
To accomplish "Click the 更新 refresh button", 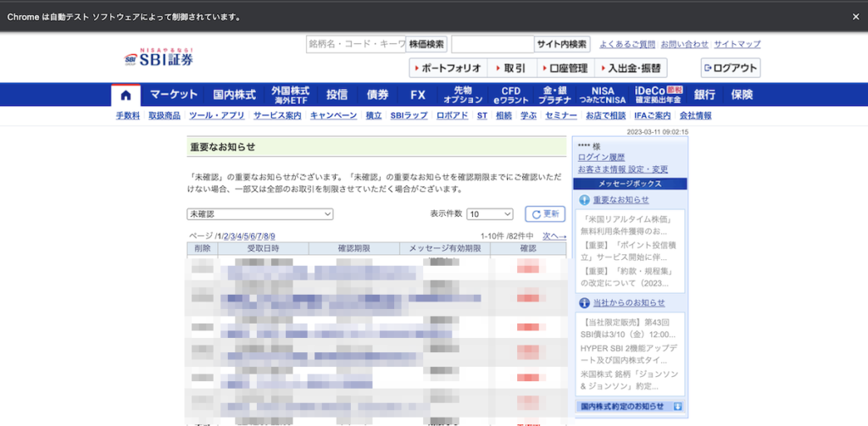I will click(545, 214).
